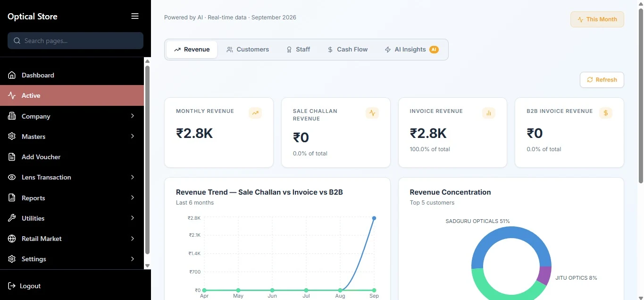Screen dimensions: 644x300
Task: Select Active in the sidebar
Action: (x=72, y=95)
